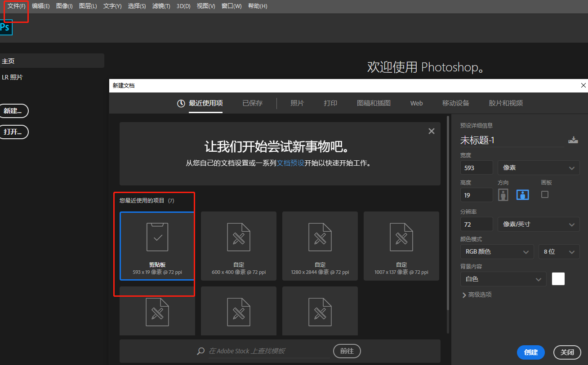588x365 pixels.
Task: Click the preset list vertical scrollbar
Action: (448, 213)
